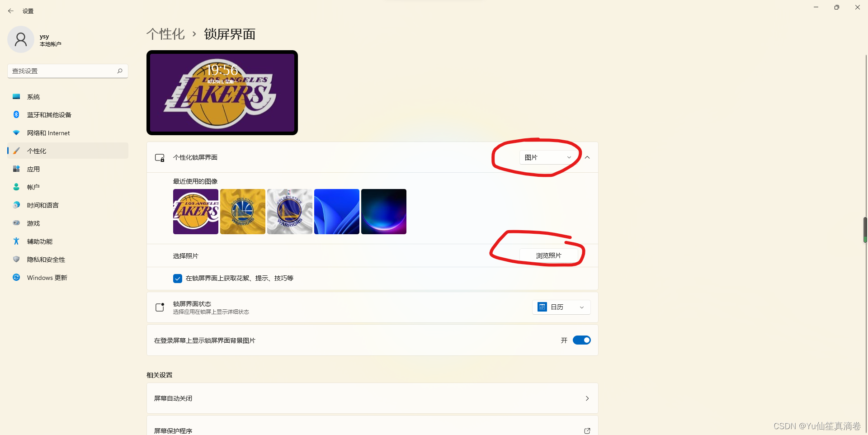The width and height of the screenshot is (868, 435).
Task: Click the chevron on 屏幕自动关闭 row
Action: coord(587,398)
